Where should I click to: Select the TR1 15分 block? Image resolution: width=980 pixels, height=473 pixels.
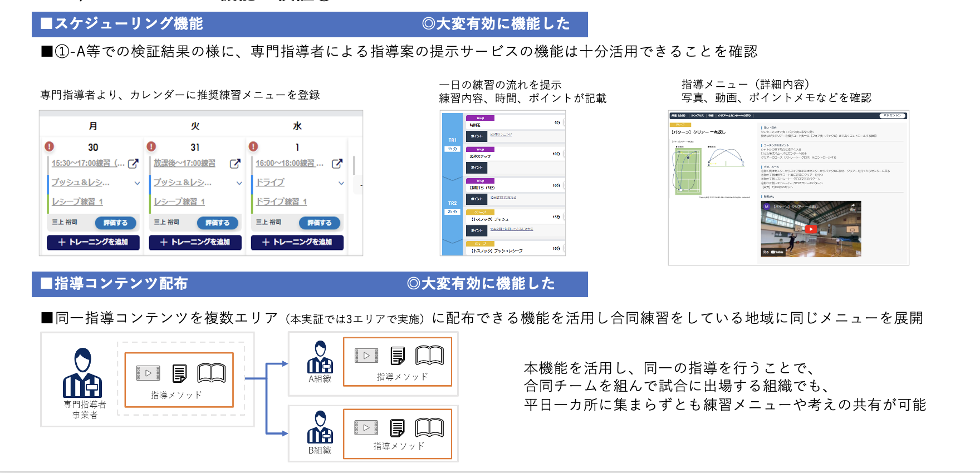(452, 145)
